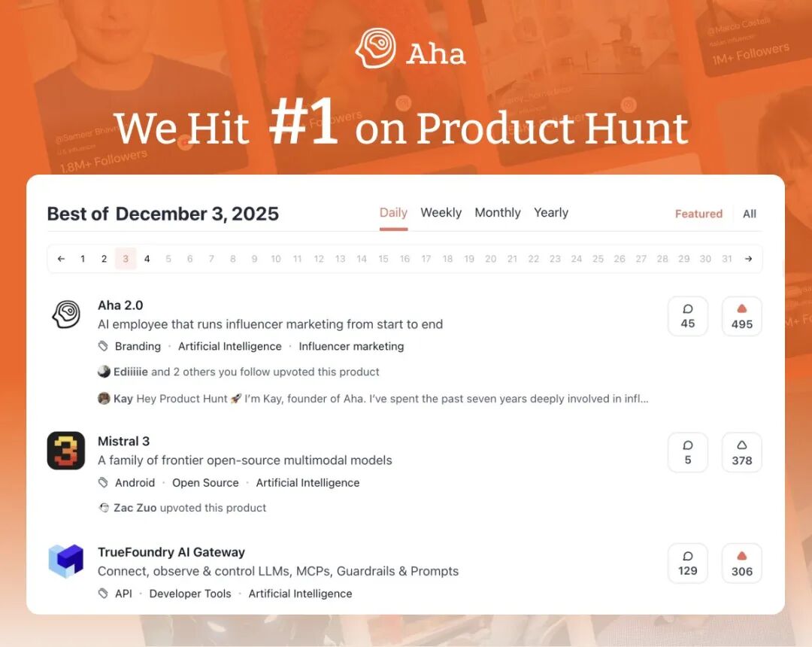Switch to the Weekly tab
Viewport: 812px width, 647px height.
pos(441,213)
